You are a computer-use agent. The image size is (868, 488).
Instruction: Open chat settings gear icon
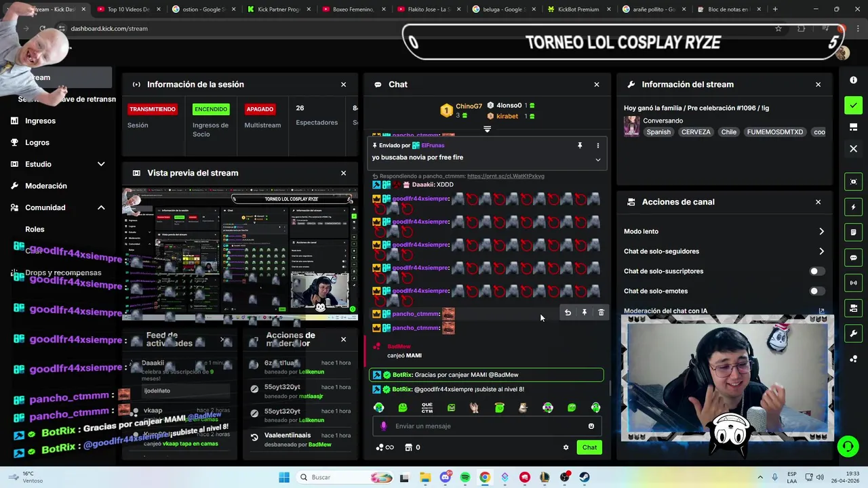pos(566,447)
